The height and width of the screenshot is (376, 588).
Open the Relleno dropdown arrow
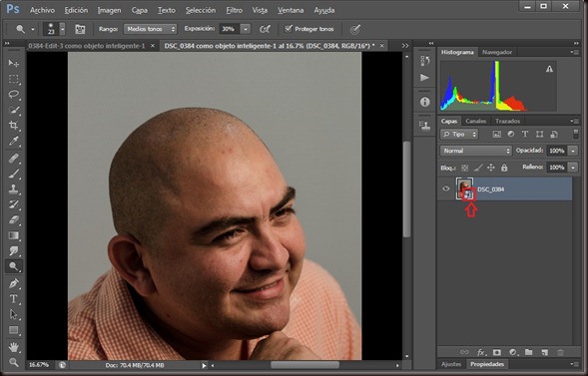point(573,168)
